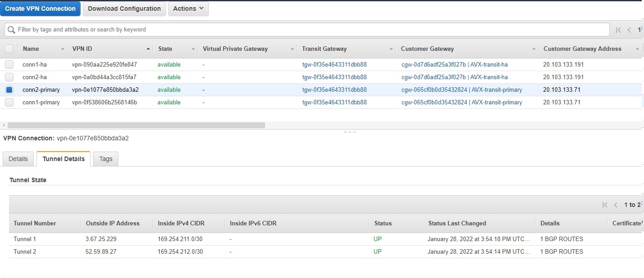The height and width of the screenshot is (278, 644).
Task: Go to first page of VPN list
Action: (618, 30)
